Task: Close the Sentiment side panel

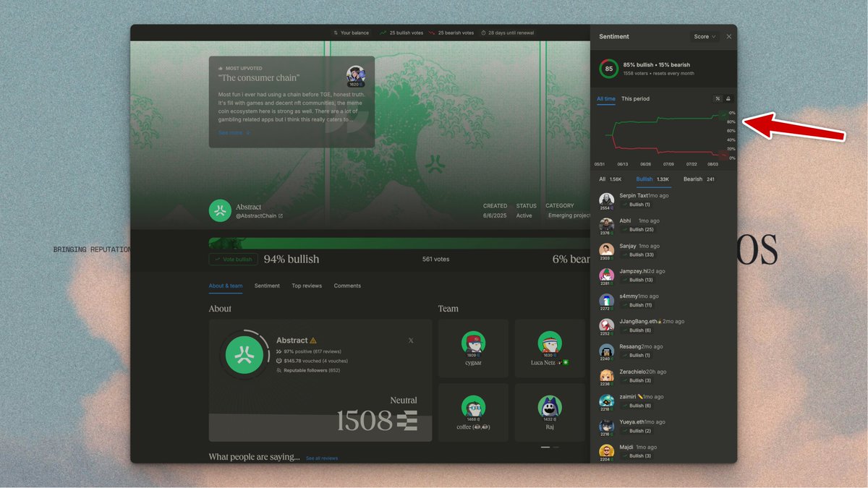Action: pyautogui.click(x=728, y=36)
